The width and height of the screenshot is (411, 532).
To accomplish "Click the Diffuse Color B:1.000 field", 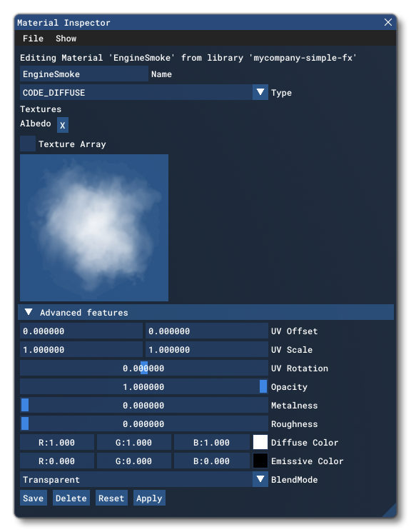I will pyautogui.click(x=212, y=442).
